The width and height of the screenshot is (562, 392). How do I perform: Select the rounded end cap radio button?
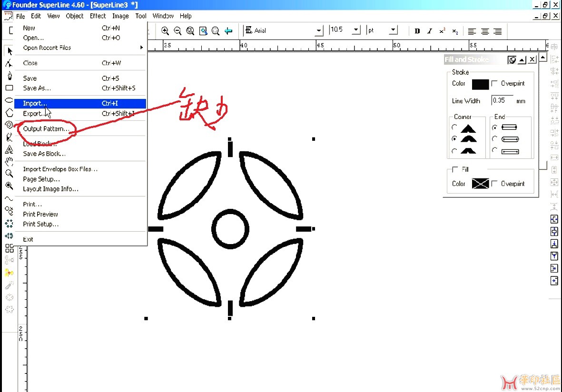[495, 139]
